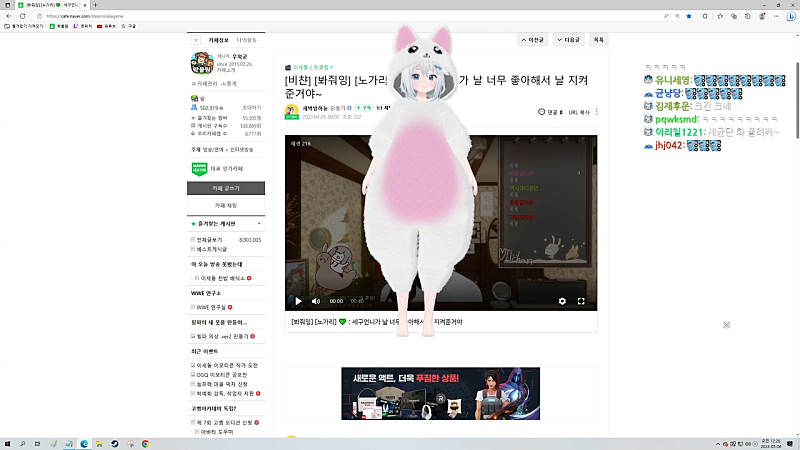Screen dimensions: 800x450
Task: Open the post more-options vertical dots
Action: [596, 112]
